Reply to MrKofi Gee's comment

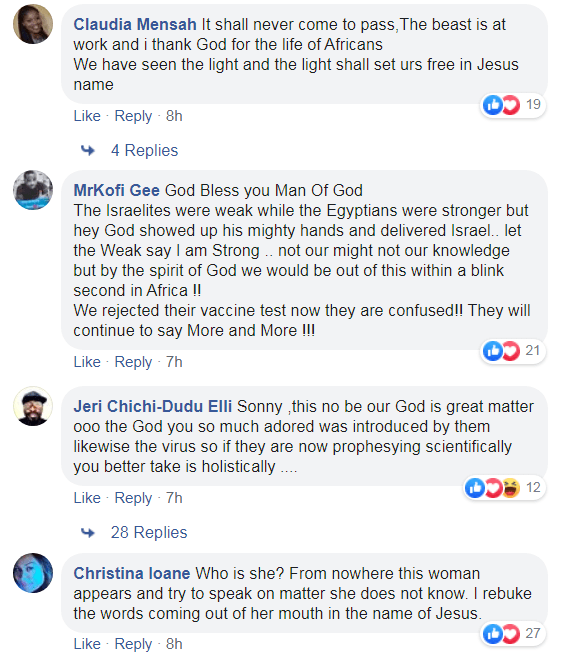133,362
